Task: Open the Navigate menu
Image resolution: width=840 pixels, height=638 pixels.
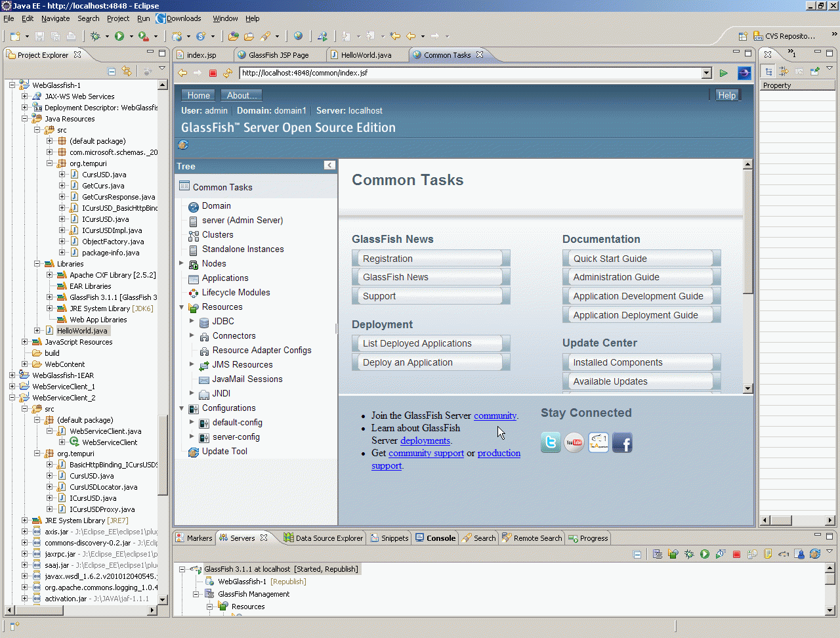Action: [56, 18]
